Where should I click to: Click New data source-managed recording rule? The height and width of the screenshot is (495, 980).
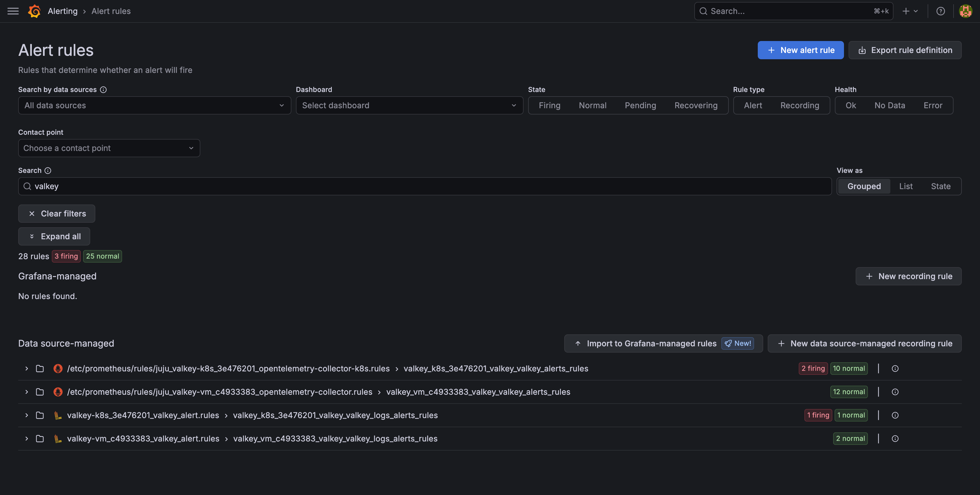coord(864,343)
